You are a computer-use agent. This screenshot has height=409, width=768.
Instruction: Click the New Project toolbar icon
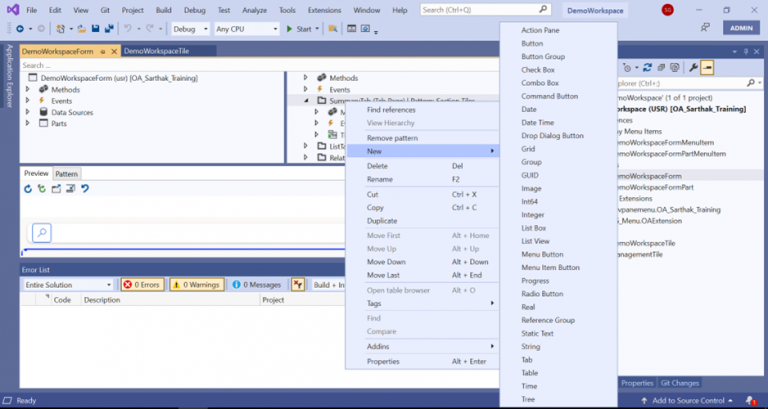point(60,29)
